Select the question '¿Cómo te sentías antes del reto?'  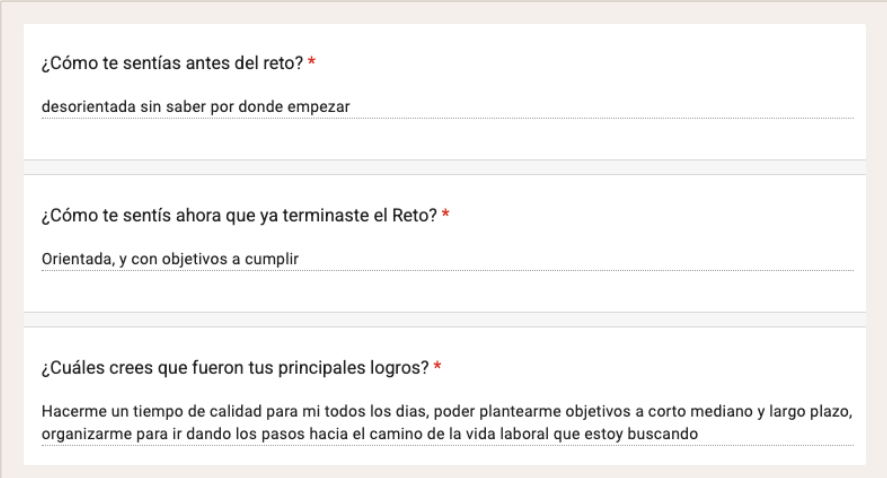tap(173, 63)
